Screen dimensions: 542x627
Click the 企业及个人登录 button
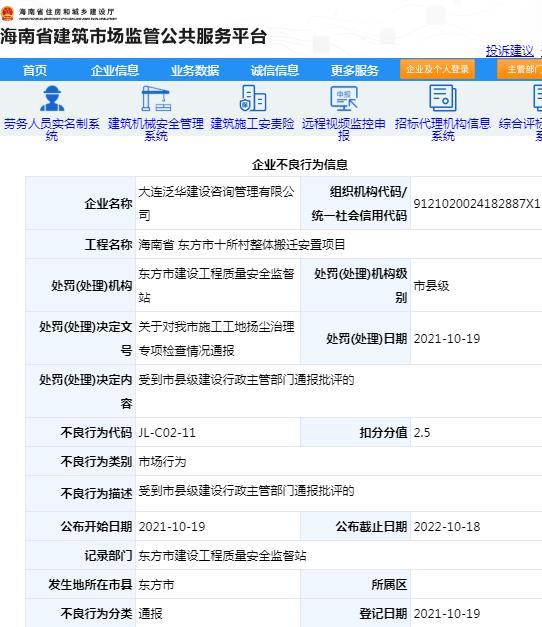(437, 70)
